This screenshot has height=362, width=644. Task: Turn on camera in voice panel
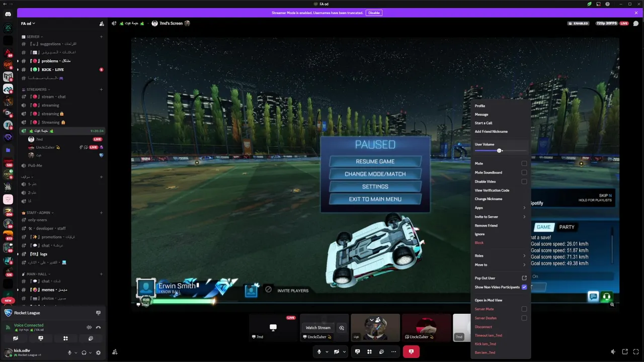pyautogui.click(x=16, y=338)
